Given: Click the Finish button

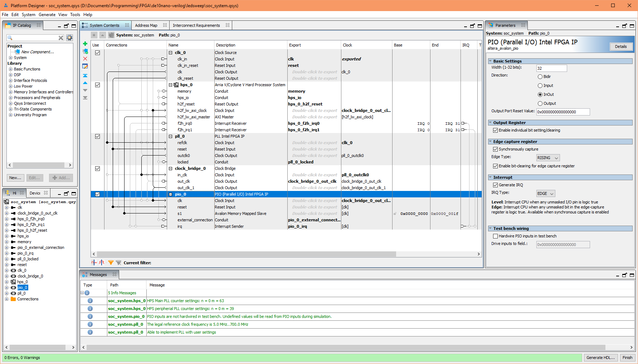Looking at the screenshot, I should click(627, 358).
